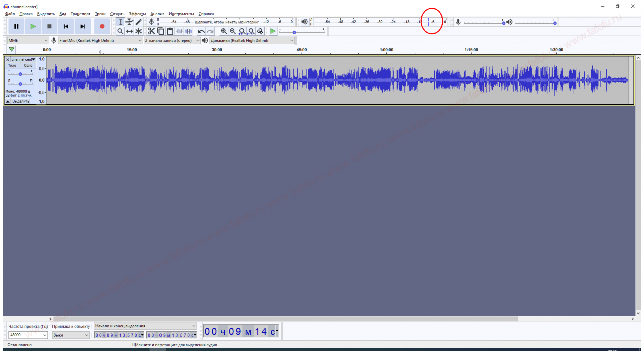Click the Copy icon
This screenshot has width=644, height=351.
pos(160,31)
